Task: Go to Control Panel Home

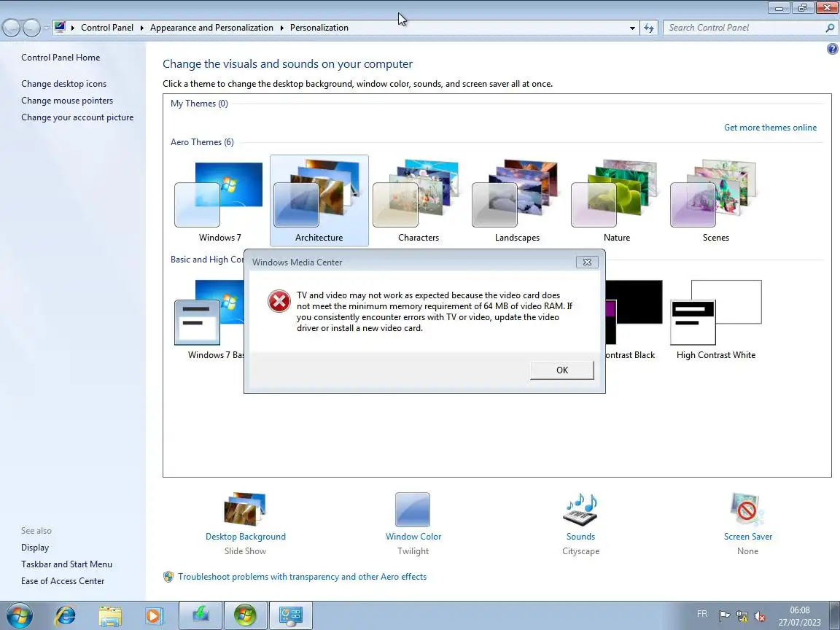Action: (x=61, y=58)
